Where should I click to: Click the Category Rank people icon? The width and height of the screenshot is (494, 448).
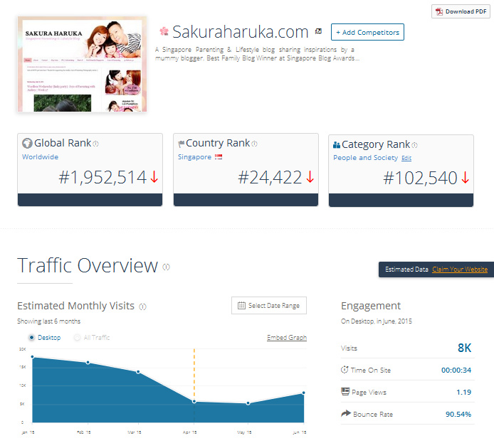click(x=337, y=145)
